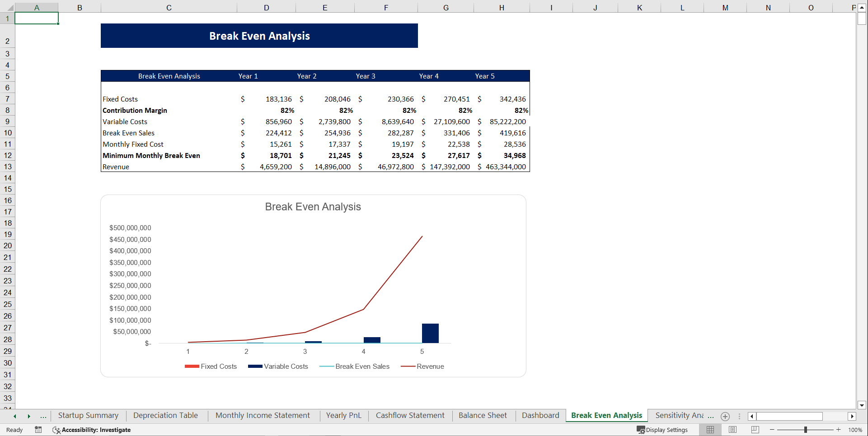Image resolution: width=868 pixels, height=436 pixels.
Task: Click the zoom slider handle
Action: 806,430
